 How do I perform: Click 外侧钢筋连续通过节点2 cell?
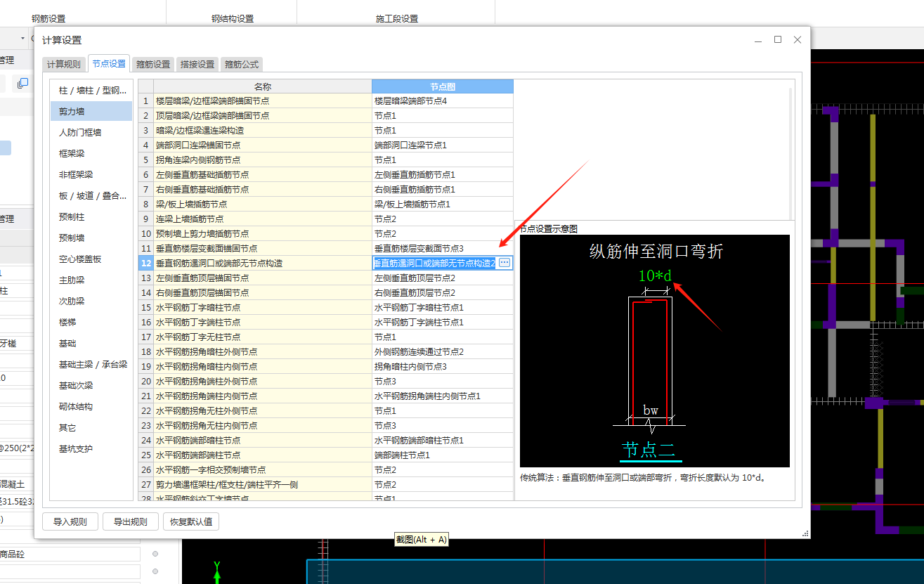click(x=443, y=352)
